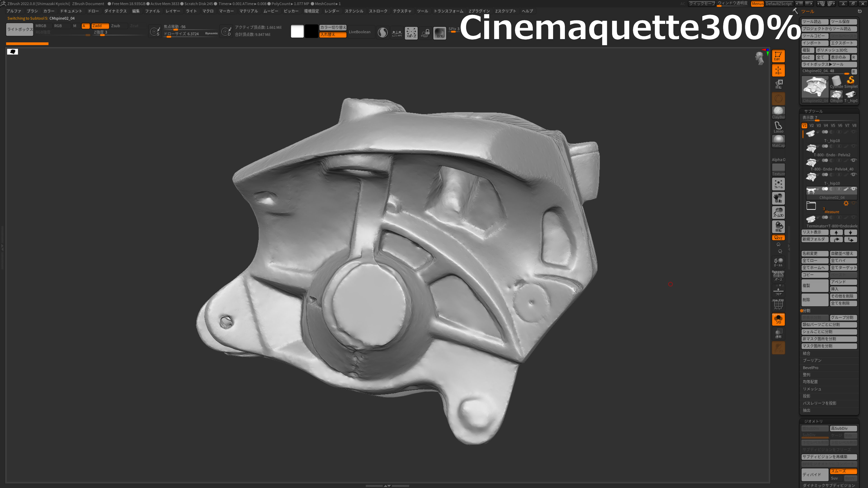Open the ブラシ (Brush) menu
The image size is (868, 488).
pyautogui.click(x=32, y=11)
